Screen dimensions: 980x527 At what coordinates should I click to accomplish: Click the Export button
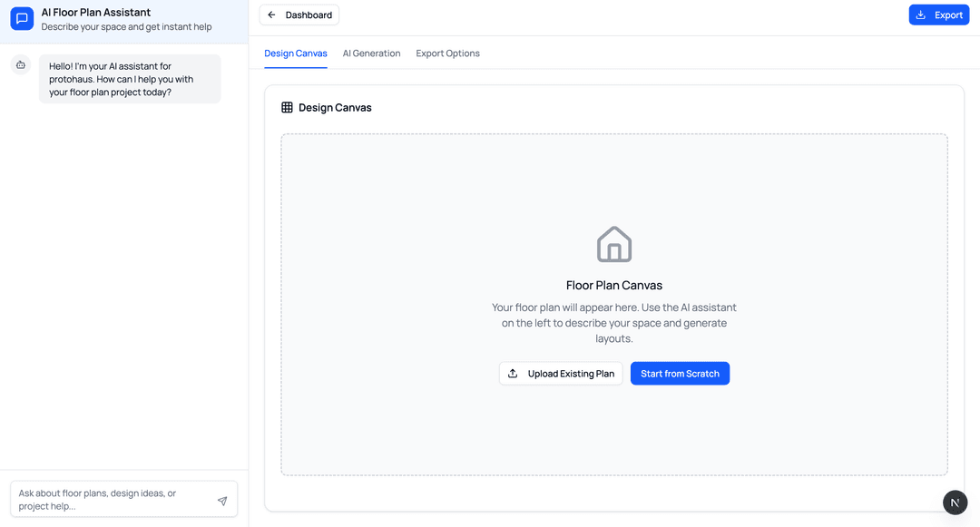939,15
